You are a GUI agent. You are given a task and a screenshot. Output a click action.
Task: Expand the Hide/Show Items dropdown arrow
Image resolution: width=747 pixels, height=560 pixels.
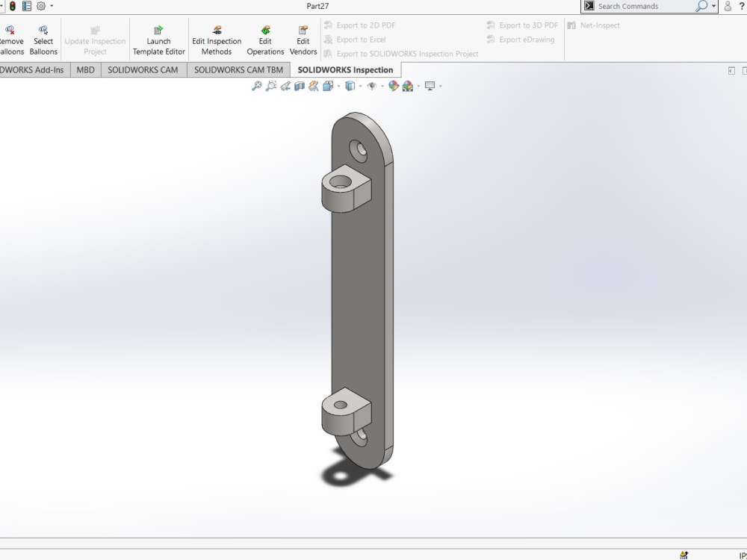[x=383, y=85]
